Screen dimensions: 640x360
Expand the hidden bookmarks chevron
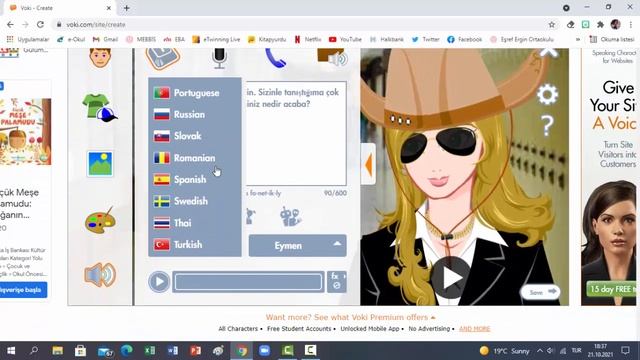coord(578,40)
